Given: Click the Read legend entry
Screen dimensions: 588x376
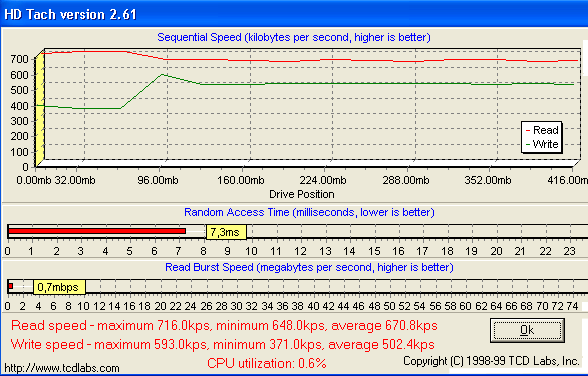Looking at the screenshot, I should tap(542, 130).
